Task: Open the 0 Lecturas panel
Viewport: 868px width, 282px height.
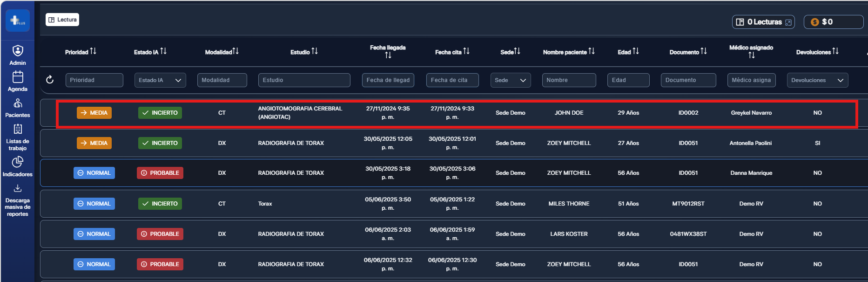Action: (x=763, y=22)
